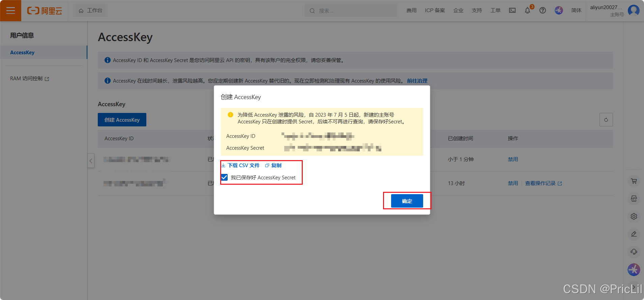The width and height of the screenshot is (644, 300).
Task: Click the 前往治理 link
Action: [x=417, y=81]
